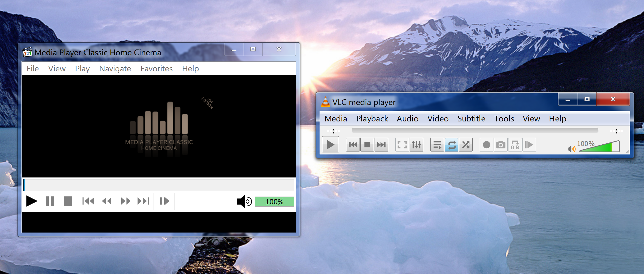Click the rewind (decrease speed) icon in Media Player Classic
Viewport: 644px width, 274px height.
[107, 201]
